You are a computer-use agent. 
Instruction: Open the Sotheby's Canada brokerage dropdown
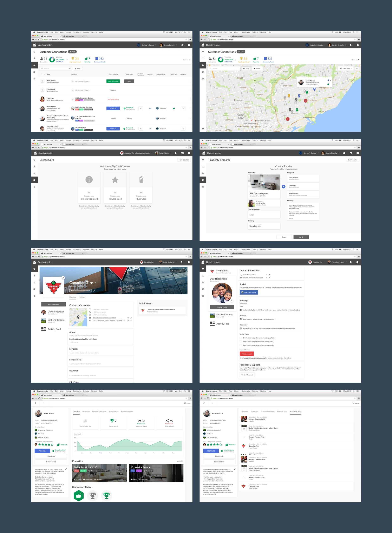coord(148,45)
